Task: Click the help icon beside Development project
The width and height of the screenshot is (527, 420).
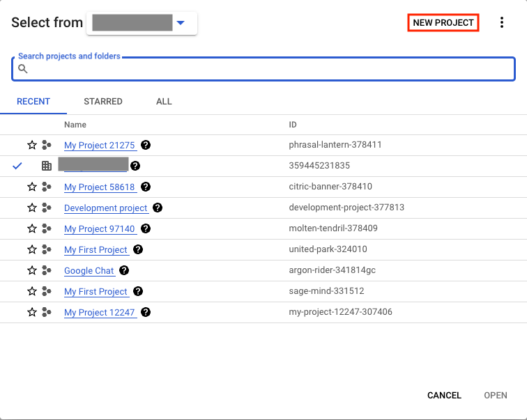Action: coord(158,208)
